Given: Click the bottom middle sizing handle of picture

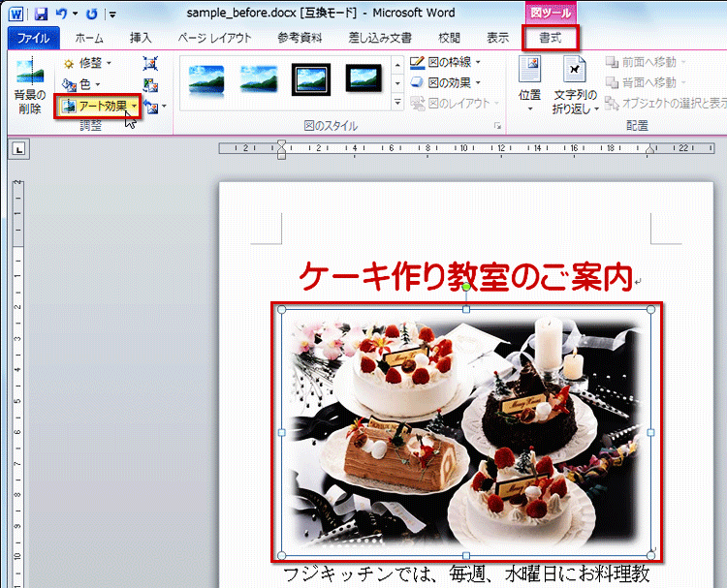Looking at the screenshot, I should 466,556.
